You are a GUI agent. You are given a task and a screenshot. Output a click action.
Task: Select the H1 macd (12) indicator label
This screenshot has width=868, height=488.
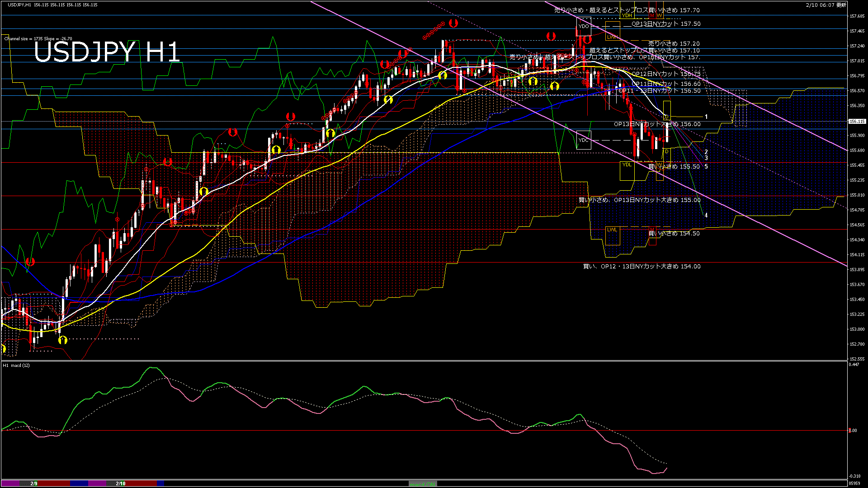coord(16,365)
